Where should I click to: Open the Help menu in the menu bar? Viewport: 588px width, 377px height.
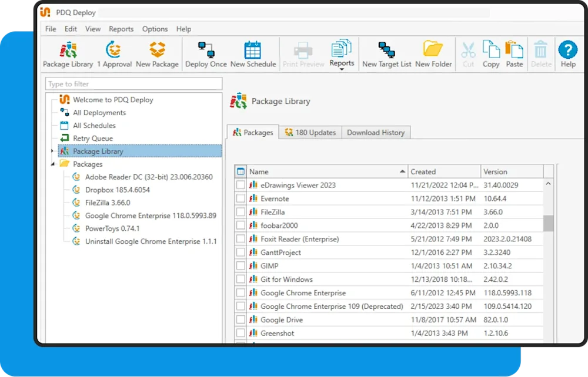[x=183, y=29]
